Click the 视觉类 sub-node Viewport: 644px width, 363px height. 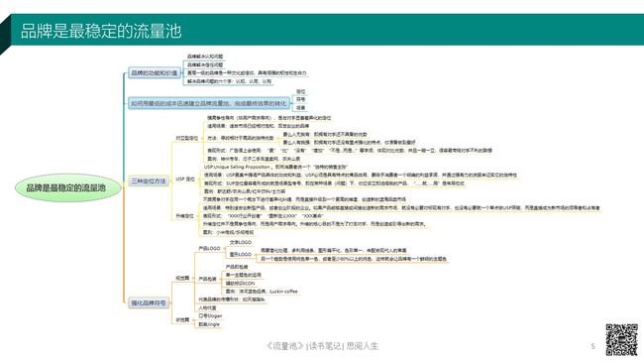click(x=182, y=279)
